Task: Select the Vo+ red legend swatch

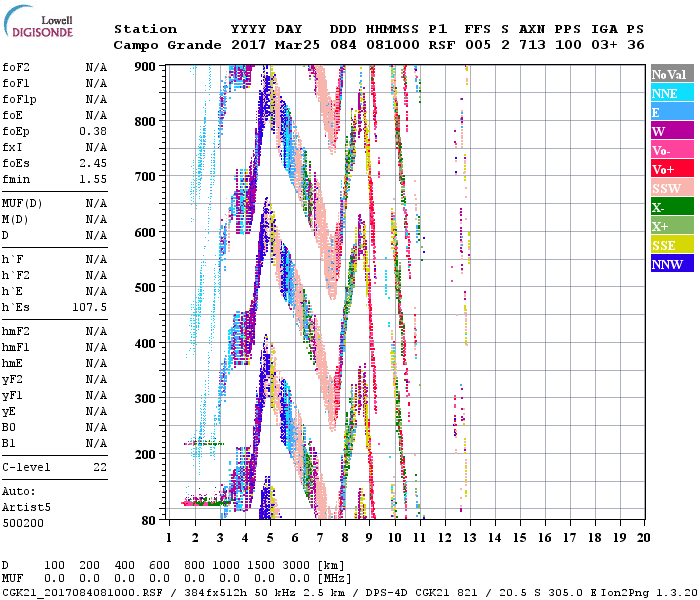Action: (x=672, y=168)
